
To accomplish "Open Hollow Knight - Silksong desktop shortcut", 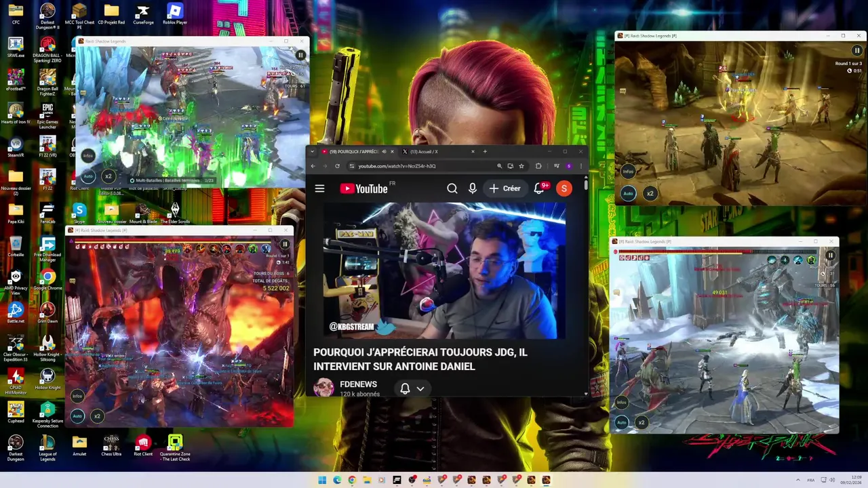I will 47,349.
